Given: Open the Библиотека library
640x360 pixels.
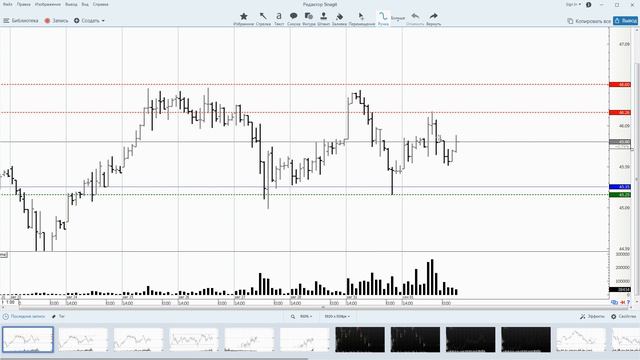Looking at the screenshot, I should coord(21,20).
